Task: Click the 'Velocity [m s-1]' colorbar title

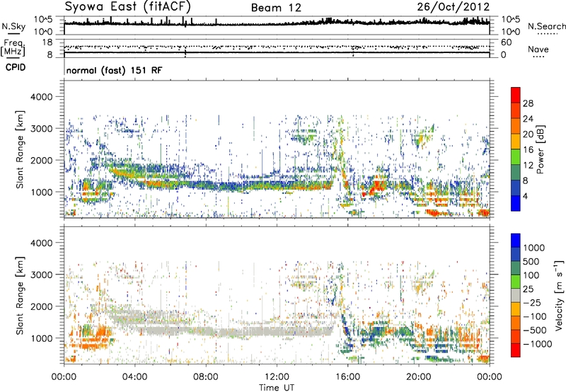Action: coord(559,295)
